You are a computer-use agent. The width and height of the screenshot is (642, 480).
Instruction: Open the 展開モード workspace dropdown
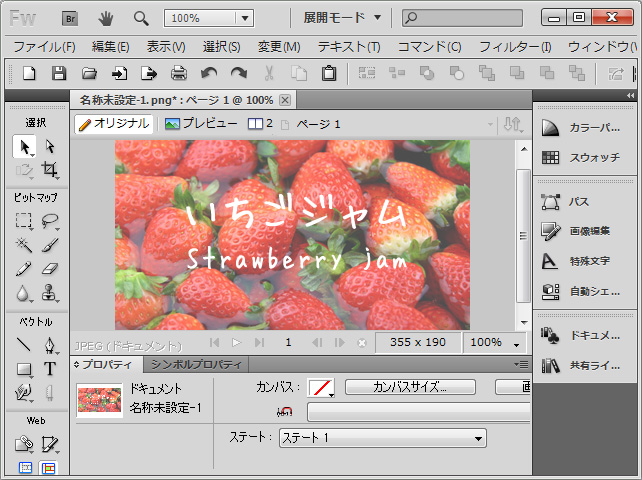click(342, 18)
